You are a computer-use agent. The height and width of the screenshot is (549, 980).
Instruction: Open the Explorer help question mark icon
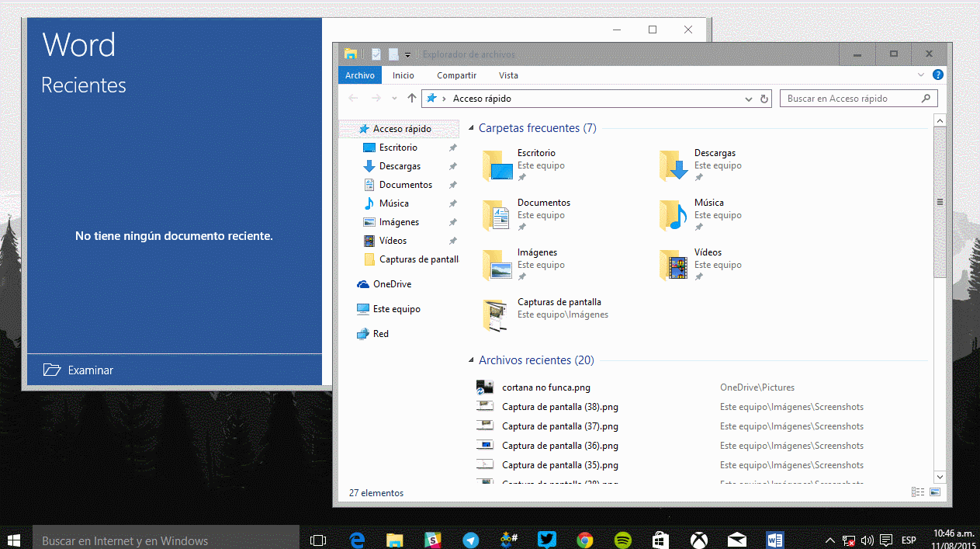(x=937, y=75)
